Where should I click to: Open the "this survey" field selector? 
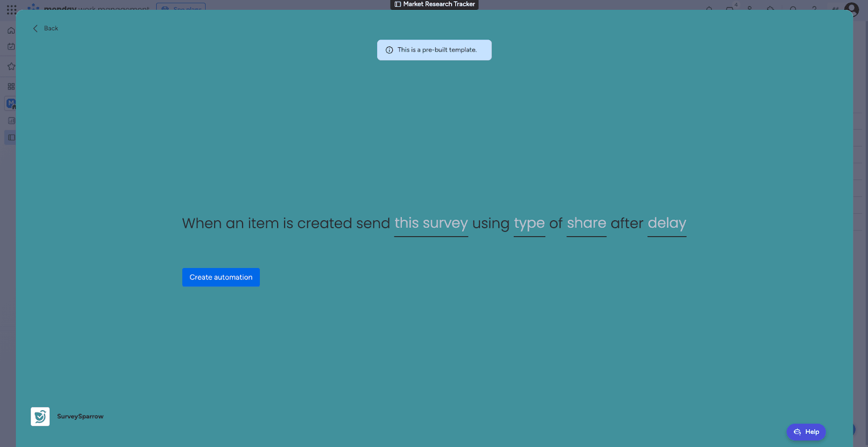click(431, 224)
